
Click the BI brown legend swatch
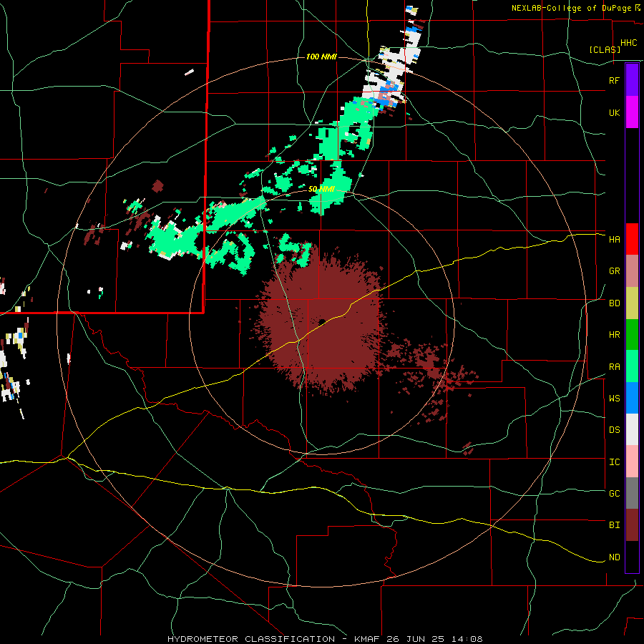coord(632,525)
